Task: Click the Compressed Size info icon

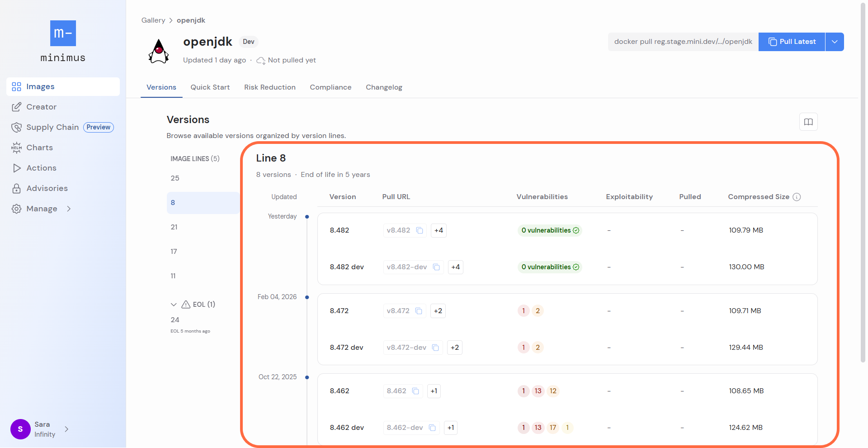Action: [x=797, y=197]
